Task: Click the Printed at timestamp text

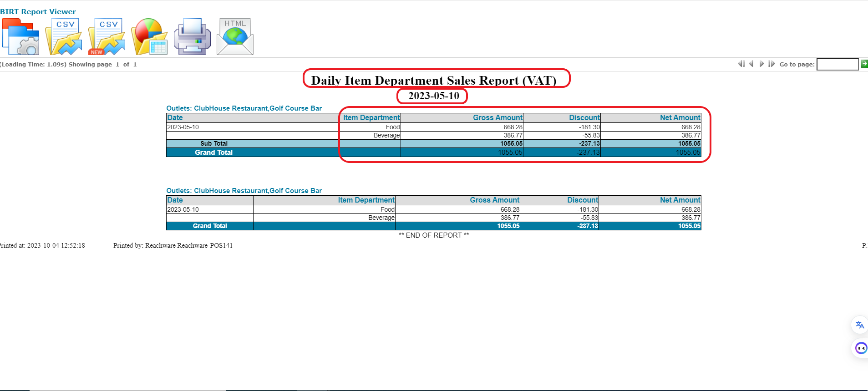Action: coord(42,246)
